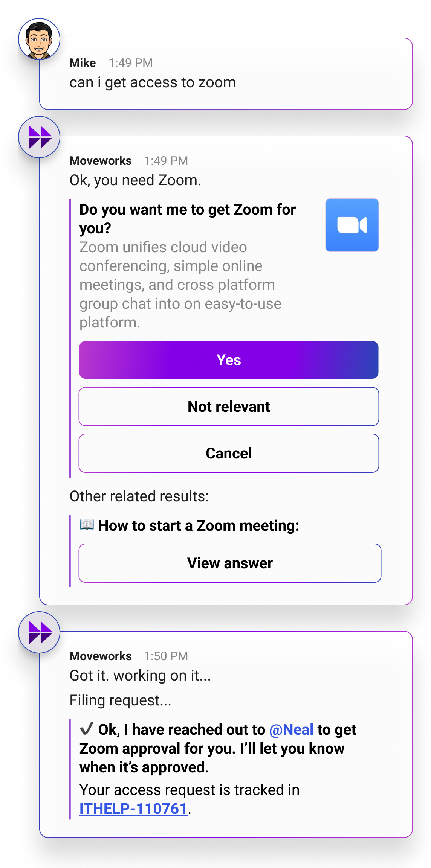Click the Moveworks sender name at 1:50 PM
The image size is (431, 868).
101,656
